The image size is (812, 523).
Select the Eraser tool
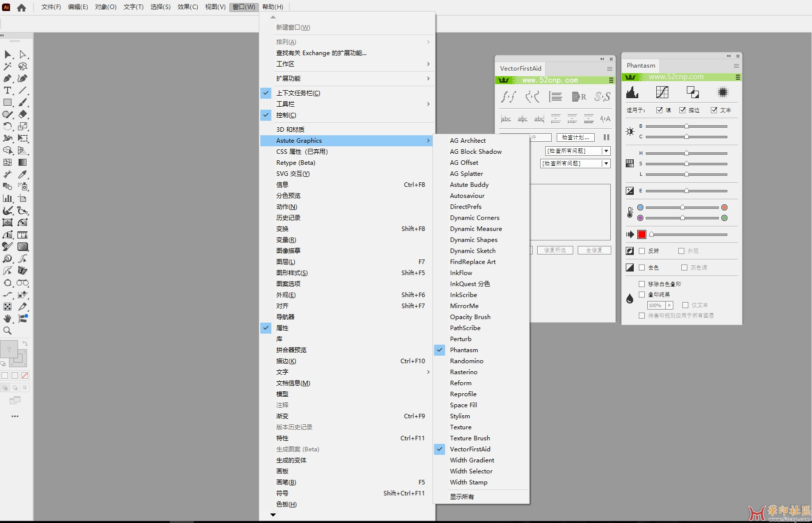click(x=23, y=114)
